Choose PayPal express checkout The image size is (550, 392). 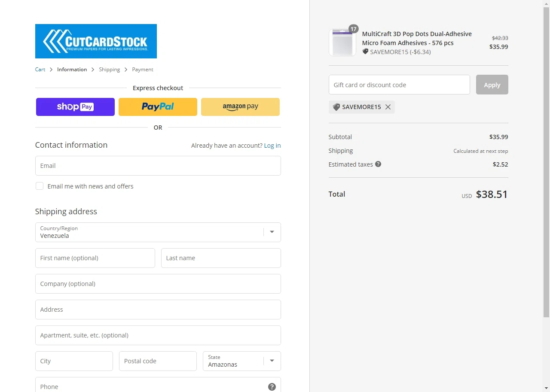point(158,107)
